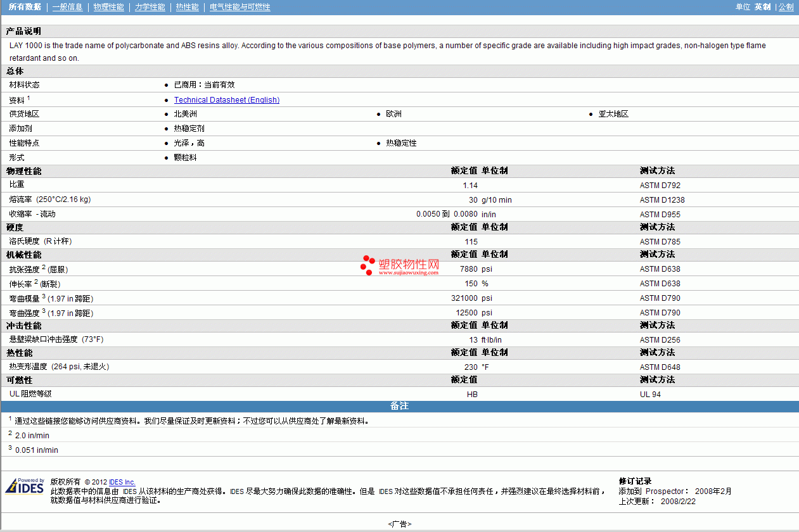Select the flexural strength value 12500

click(466, 313)
